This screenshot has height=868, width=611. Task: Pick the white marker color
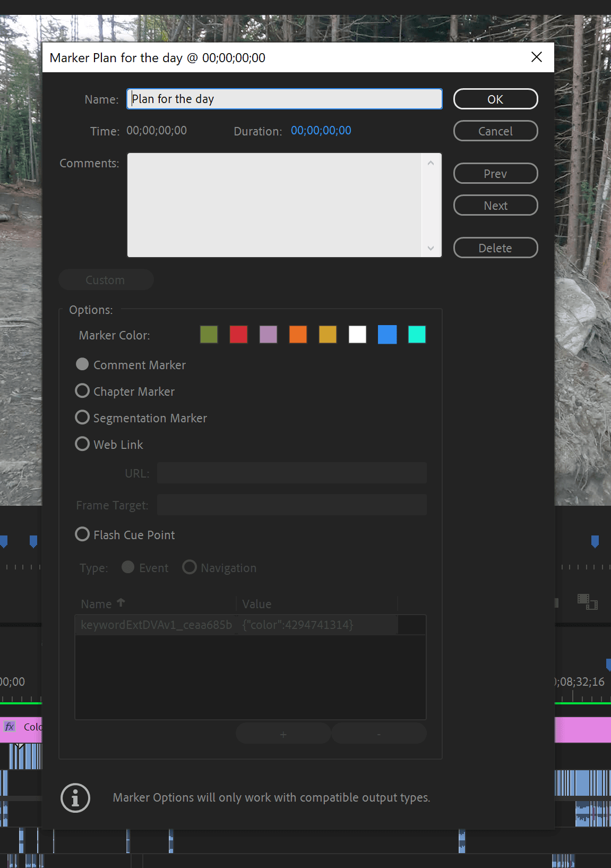(x=357, y=335)
